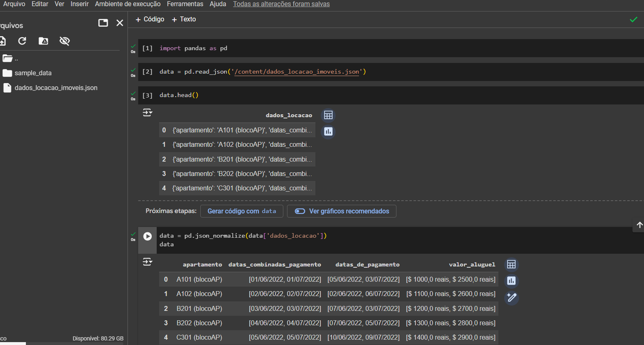
Task: Click 'A102 (blocoAP)' in normalized table
Action: point(199,294)
